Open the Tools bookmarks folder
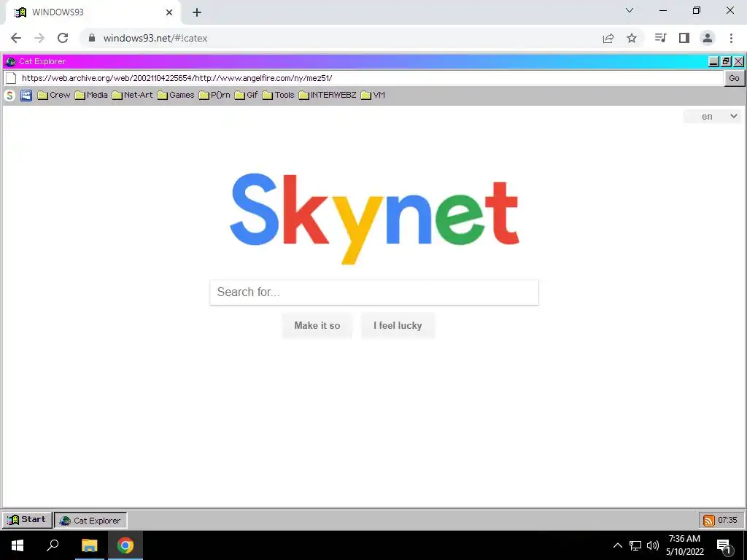 click(278, 96)
